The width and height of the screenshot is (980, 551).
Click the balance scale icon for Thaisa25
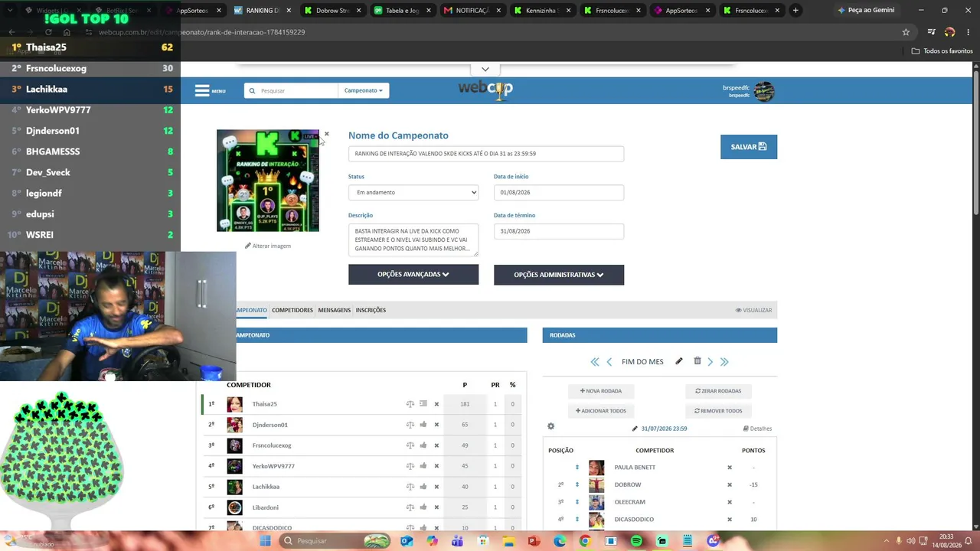pos(410,404)
